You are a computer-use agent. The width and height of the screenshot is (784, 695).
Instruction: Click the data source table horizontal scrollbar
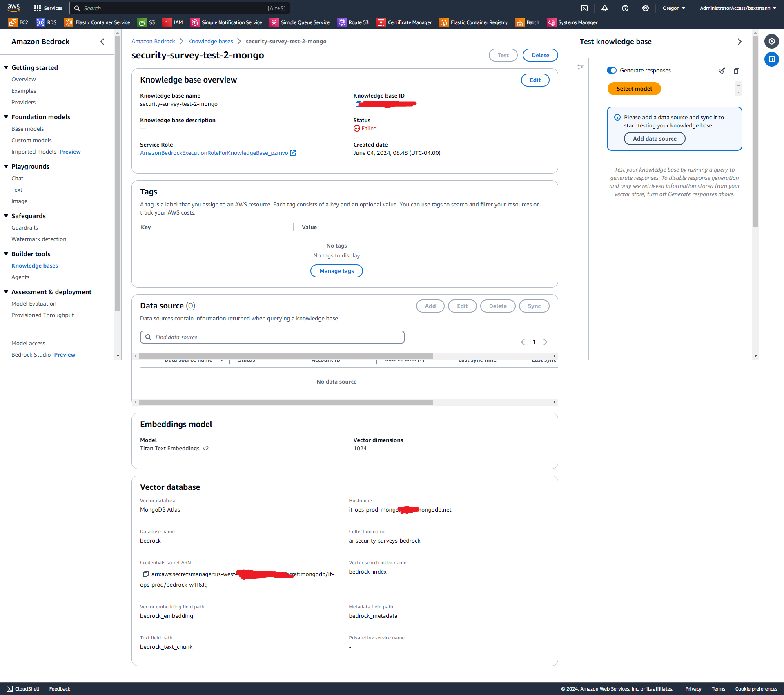pos(286,402)
